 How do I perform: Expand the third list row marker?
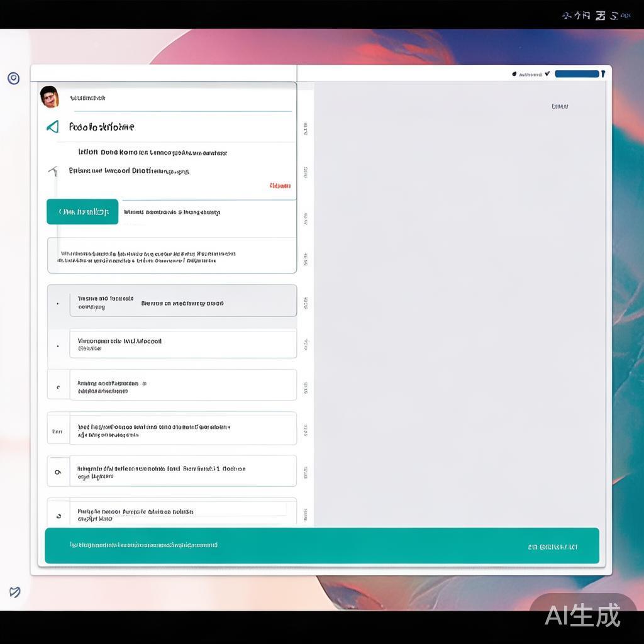[58, 387]
